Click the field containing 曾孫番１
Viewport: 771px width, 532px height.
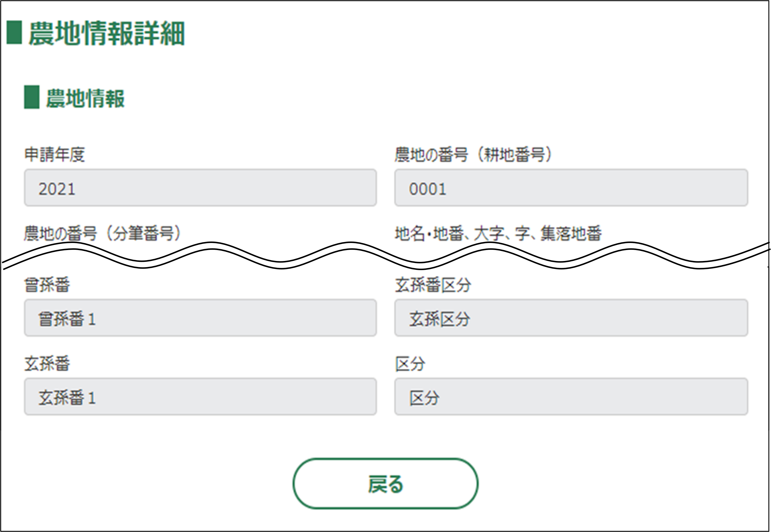(x=200, y=318)
